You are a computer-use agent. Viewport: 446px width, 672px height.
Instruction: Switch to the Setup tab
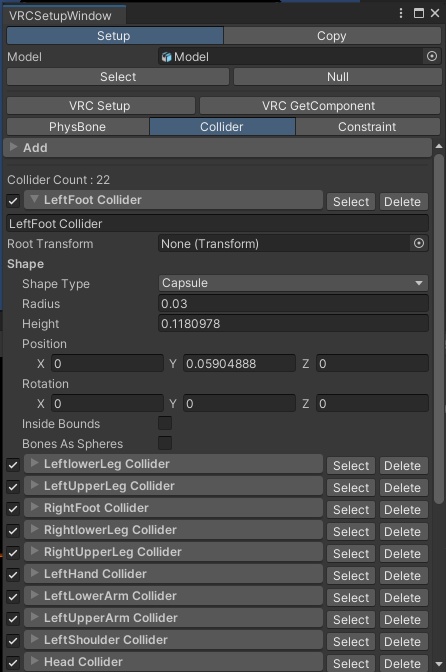(115, 36)
